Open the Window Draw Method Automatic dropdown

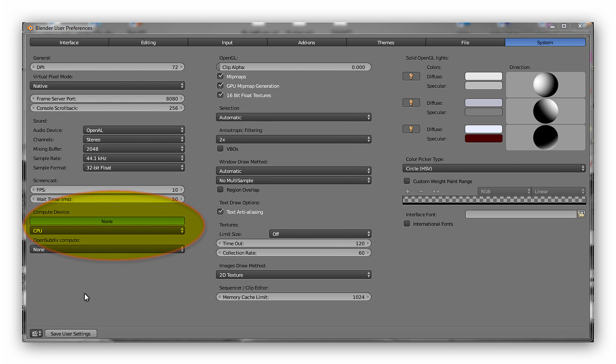294,171
